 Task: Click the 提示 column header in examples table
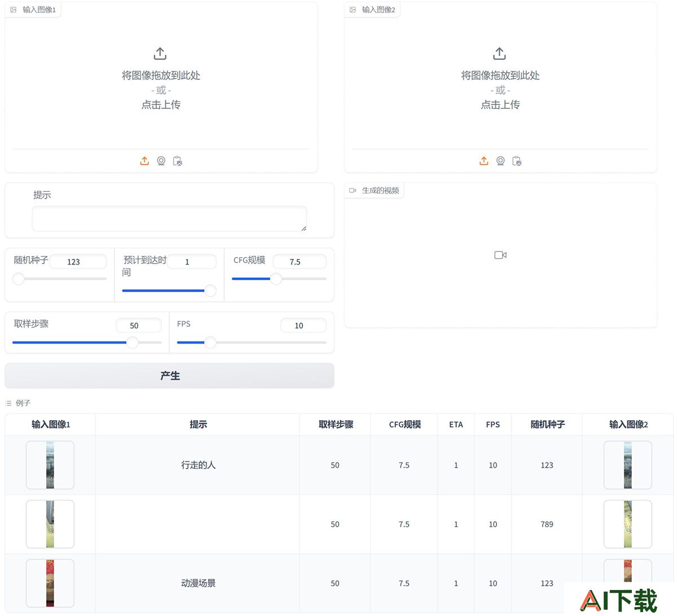(198, 424)
